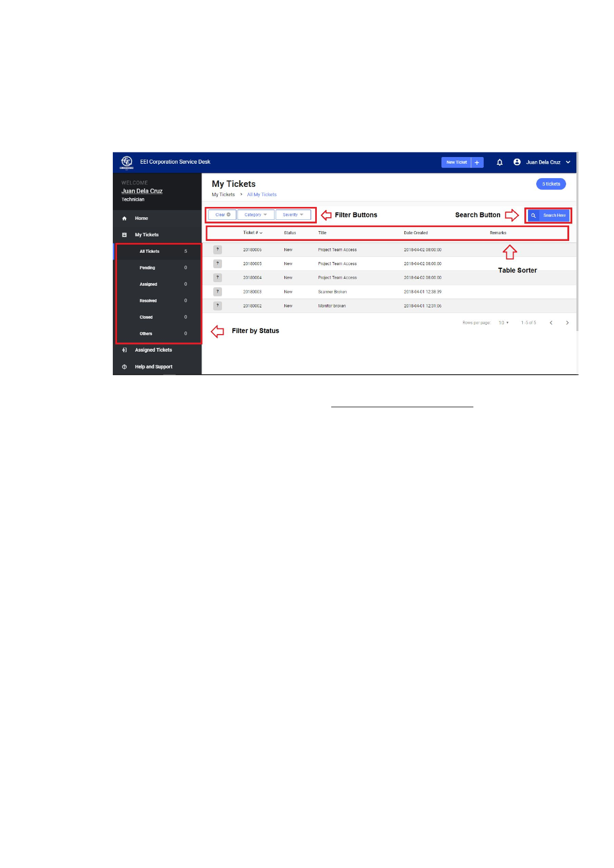Clear all applied filters
Image resolution: width=614 pixels, height=868 pixels.
coord(223,215)
